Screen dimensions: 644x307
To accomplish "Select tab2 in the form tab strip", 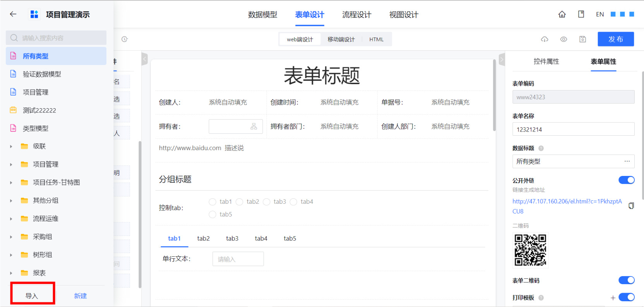I will 203,239.
